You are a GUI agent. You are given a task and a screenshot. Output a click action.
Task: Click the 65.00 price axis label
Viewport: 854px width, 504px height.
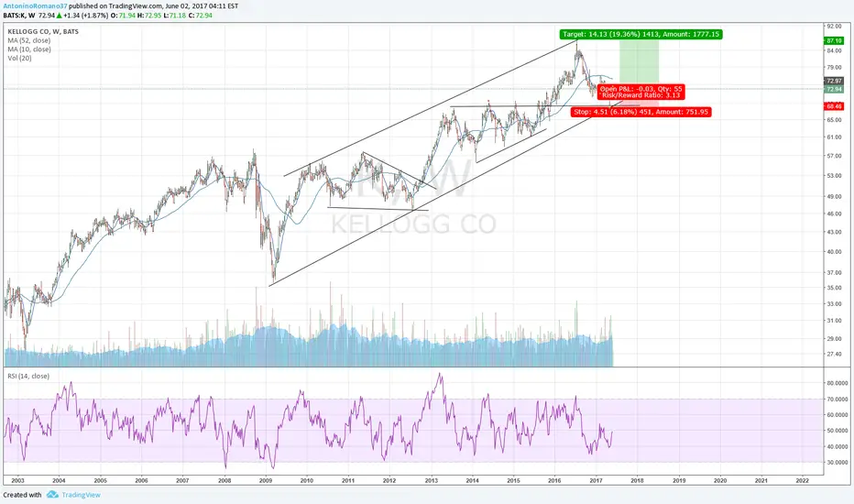(x=834, y=119)
